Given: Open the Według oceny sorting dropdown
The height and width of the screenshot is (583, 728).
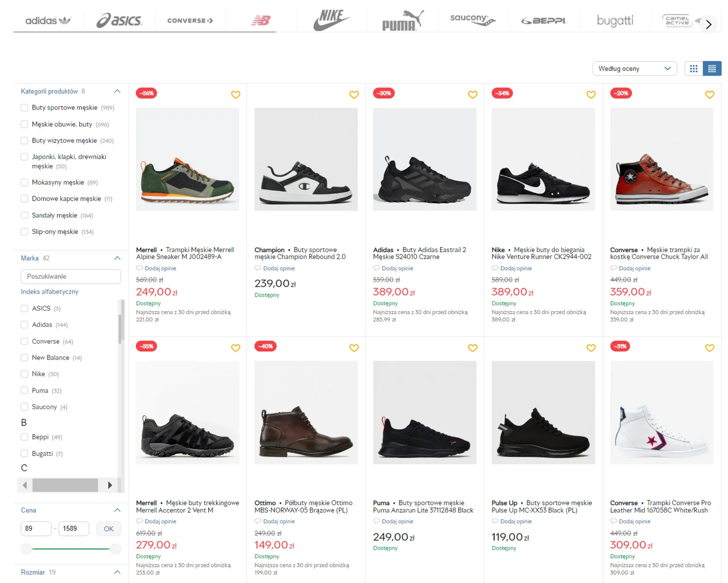Looking at the screenshot, I should [634, 68].
